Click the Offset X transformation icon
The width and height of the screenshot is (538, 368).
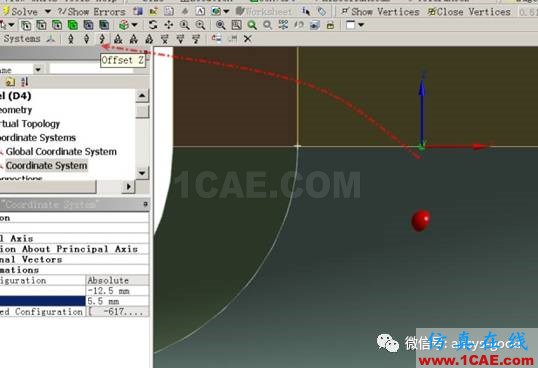click(71, 39)
